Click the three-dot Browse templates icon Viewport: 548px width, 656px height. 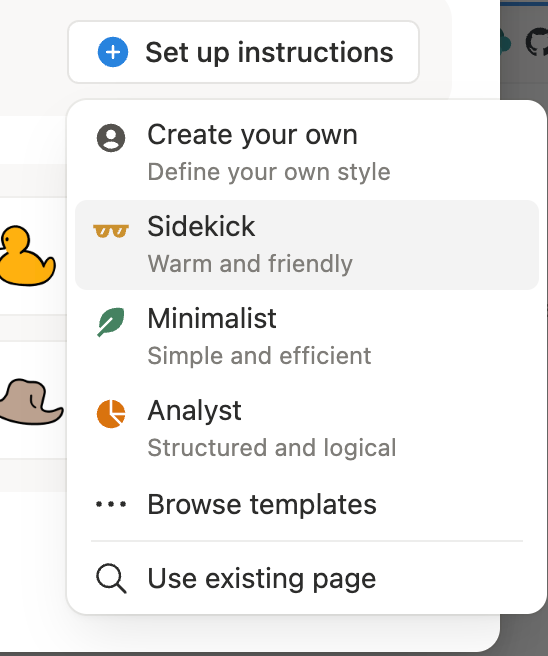coord(111,504)
